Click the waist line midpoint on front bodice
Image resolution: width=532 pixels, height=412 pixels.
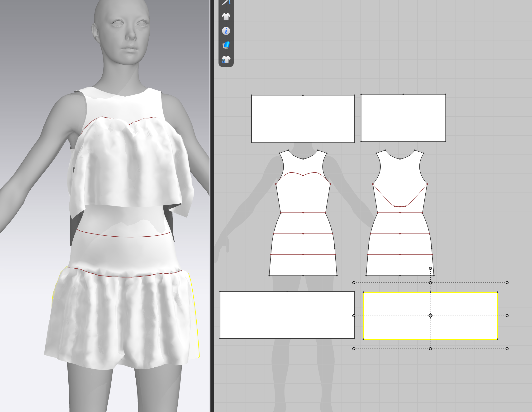pos(303,213)
